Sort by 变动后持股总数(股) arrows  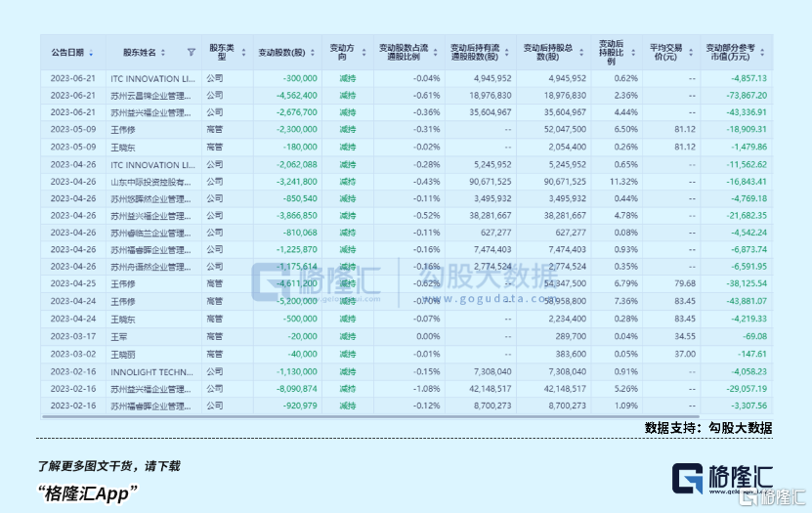click(x=581, y=53)
